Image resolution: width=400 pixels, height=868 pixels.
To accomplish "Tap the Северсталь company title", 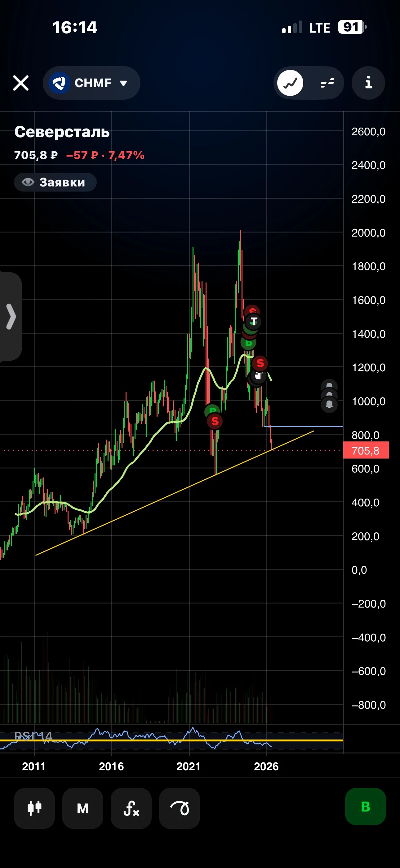I will 62,132.
